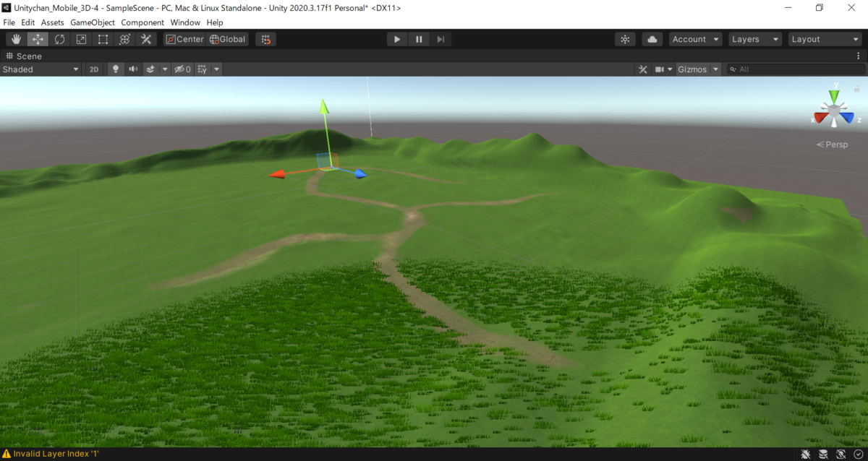Open the Edit menu

tap(28, 22)
